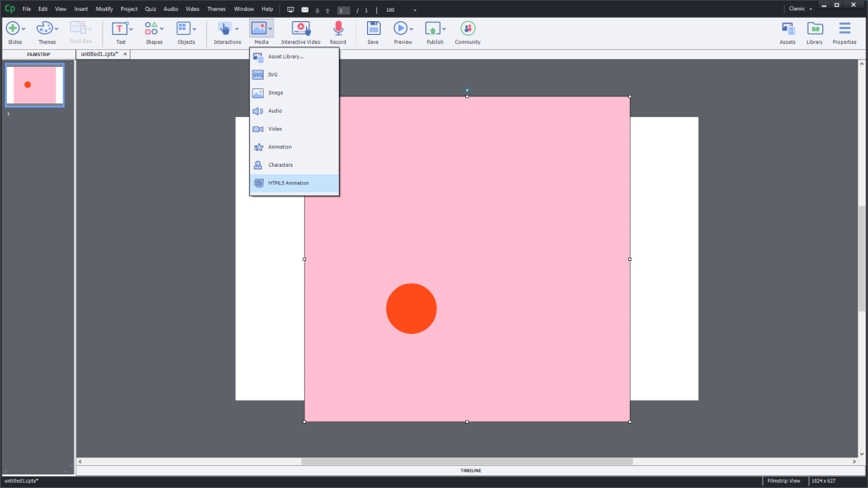Click the Interactive Video icon
This screenshot has height=488, width=868.
(x=300, y=29)
